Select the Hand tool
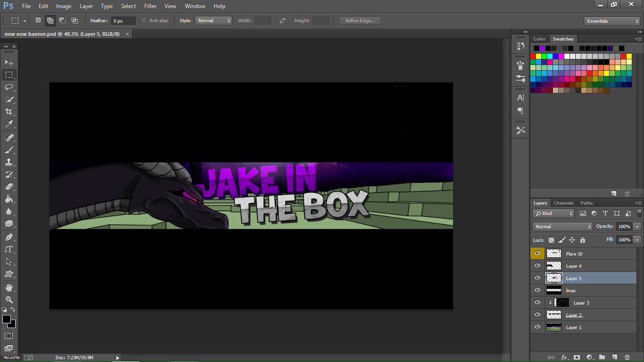 point(9,287)
